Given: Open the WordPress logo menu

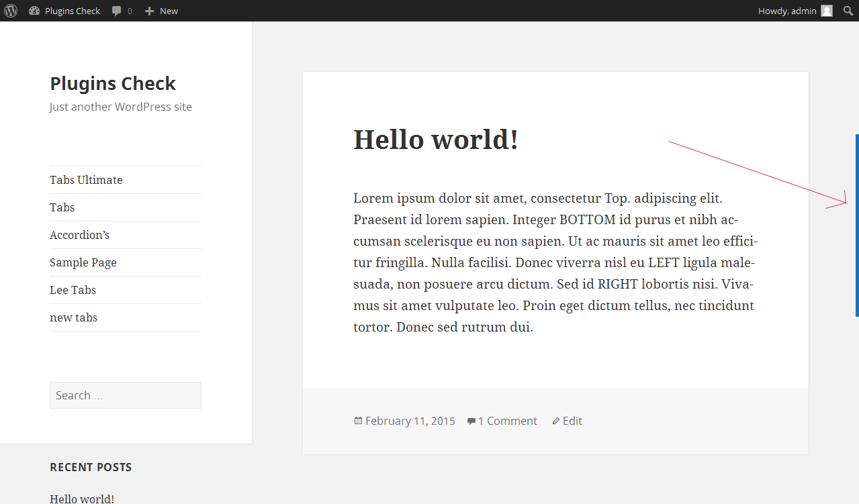Looking at the screenshot, I should pos(11,11).
